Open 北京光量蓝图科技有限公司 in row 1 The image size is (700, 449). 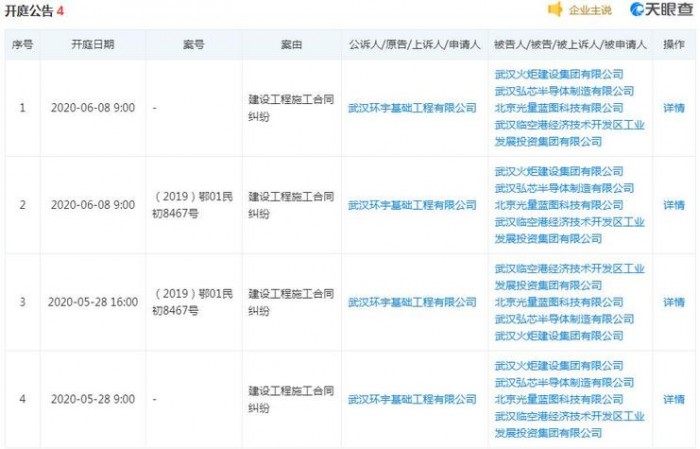(559, 108)
